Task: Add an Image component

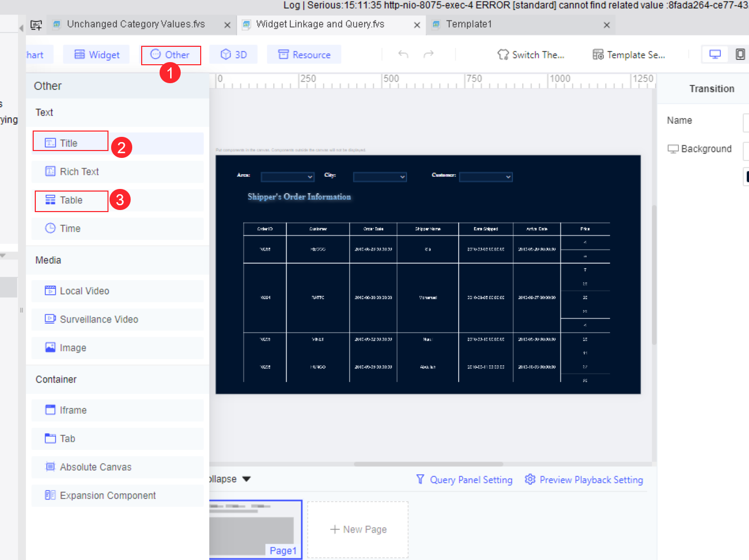Action: (117, 348)
